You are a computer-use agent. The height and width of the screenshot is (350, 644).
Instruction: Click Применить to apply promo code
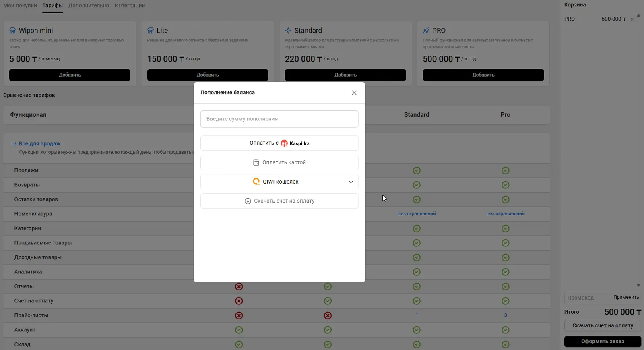click(626, 297)
